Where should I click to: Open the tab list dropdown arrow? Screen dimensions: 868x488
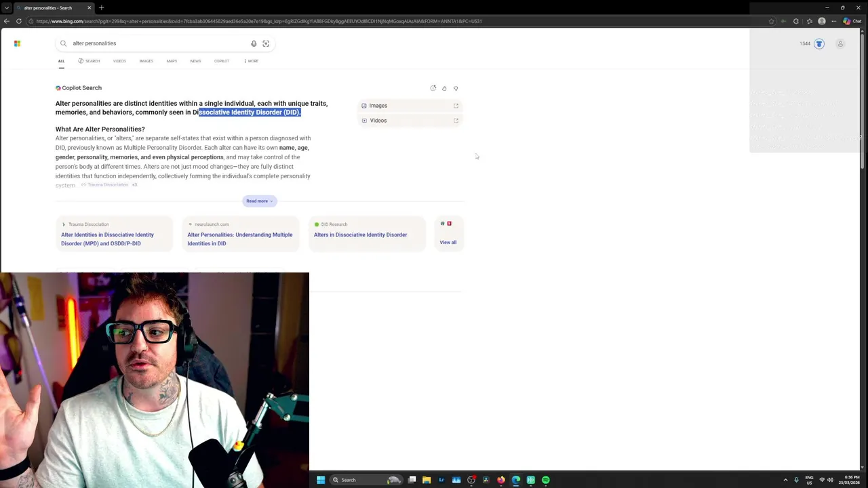coord(7,7)
